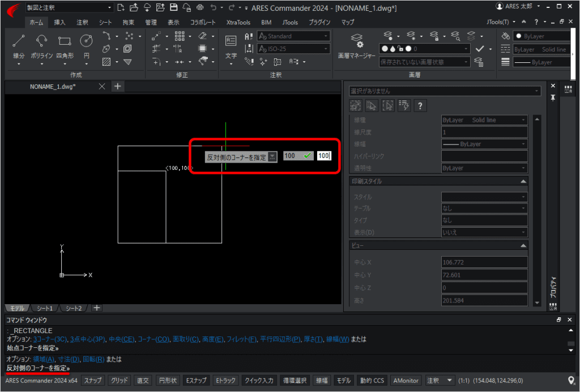Image resolution: width=580 pixels, height=392 pixels.
Task: Open 保存されていない画層状態 layer state dropdown
Action: (424, 62)
